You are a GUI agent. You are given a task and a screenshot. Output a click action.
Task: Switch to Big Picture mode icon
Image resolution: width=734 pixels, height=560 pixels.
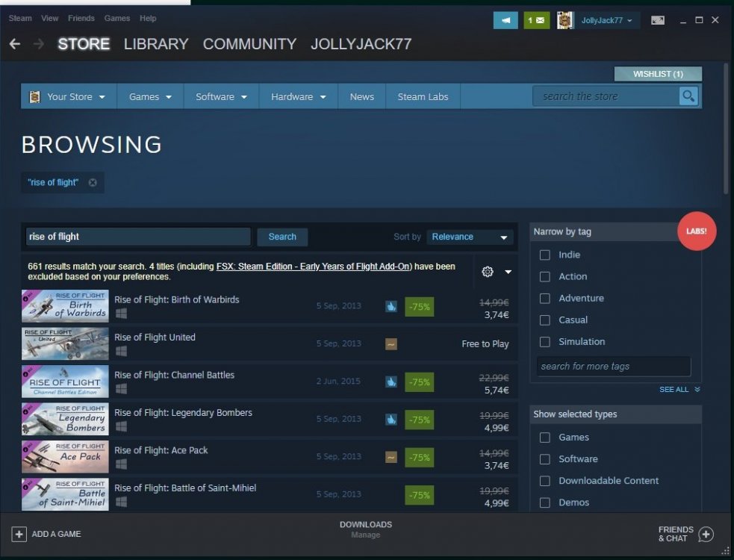pos(657,20)
